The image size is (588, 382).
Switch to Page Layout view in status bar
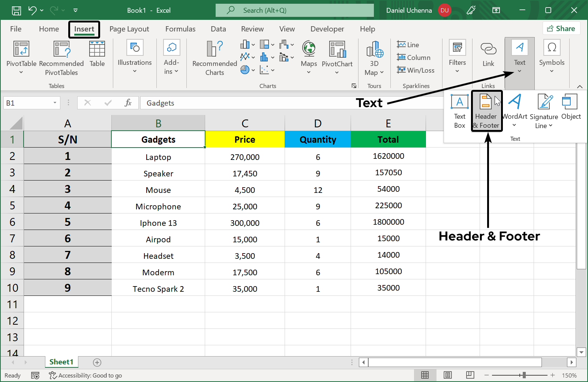[x=447, y=375]
